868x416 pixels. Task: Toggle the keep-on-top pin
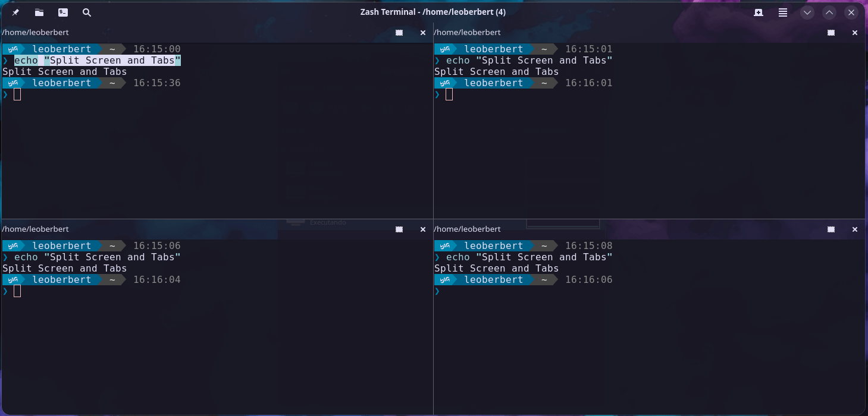[14, 12]
